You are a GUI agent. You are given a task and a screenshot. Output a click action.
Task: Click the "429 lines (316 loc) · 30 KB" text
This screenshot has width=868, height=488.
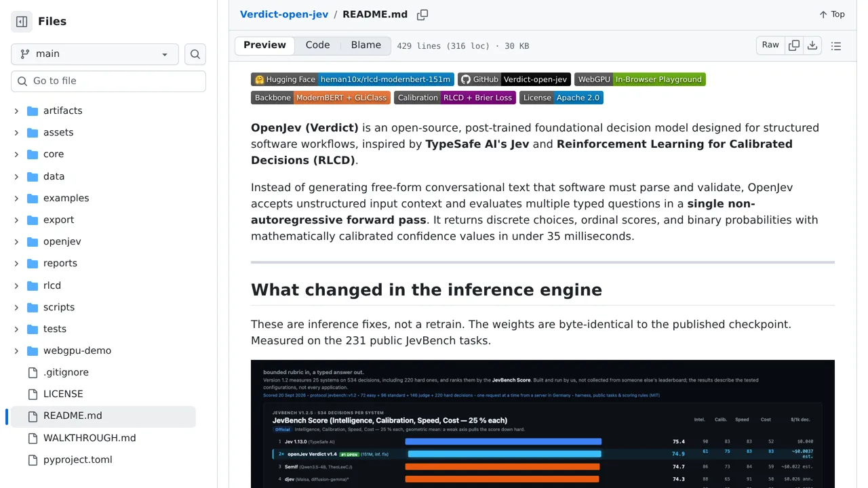point(463,46)
